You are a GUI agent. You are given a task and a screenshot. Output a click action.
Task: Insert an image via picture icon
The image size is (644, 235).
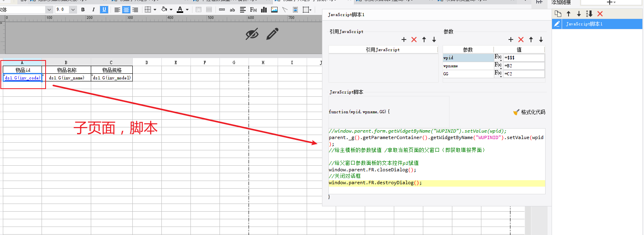tap(274, 10)
